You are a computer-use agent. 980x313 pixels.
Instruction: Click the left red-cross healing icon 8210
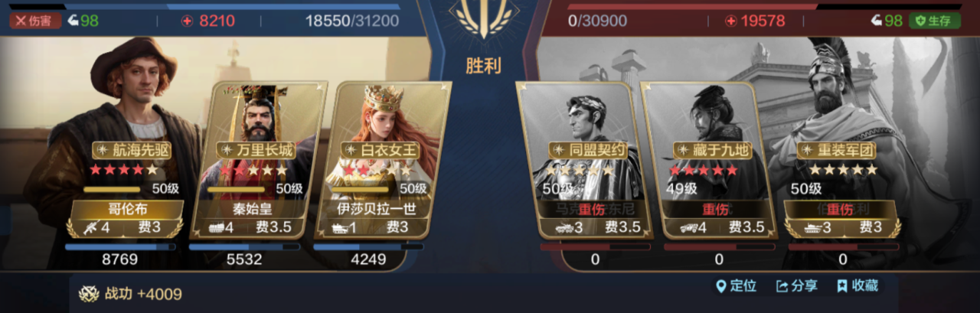click(186, 21)
